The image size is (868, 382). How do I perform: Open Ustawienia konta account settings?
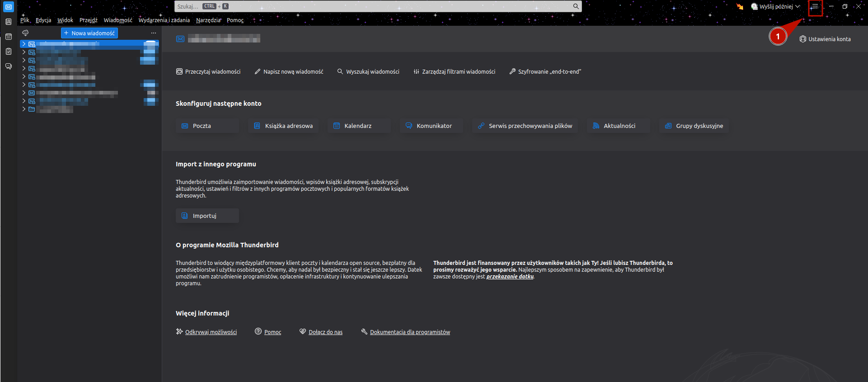coord(825,39)
